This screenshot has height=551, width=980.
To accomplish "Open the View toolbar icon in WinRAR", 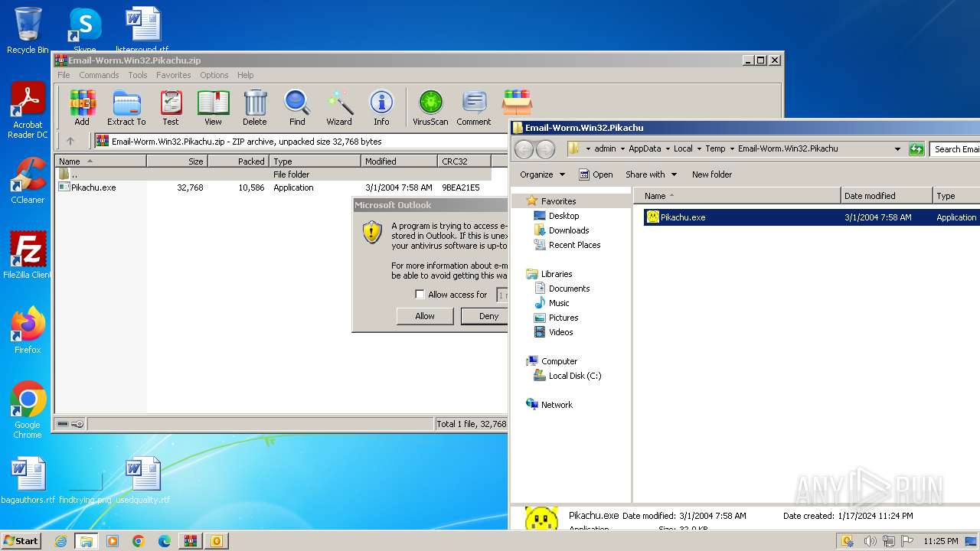I will click(x=213, y=107).
